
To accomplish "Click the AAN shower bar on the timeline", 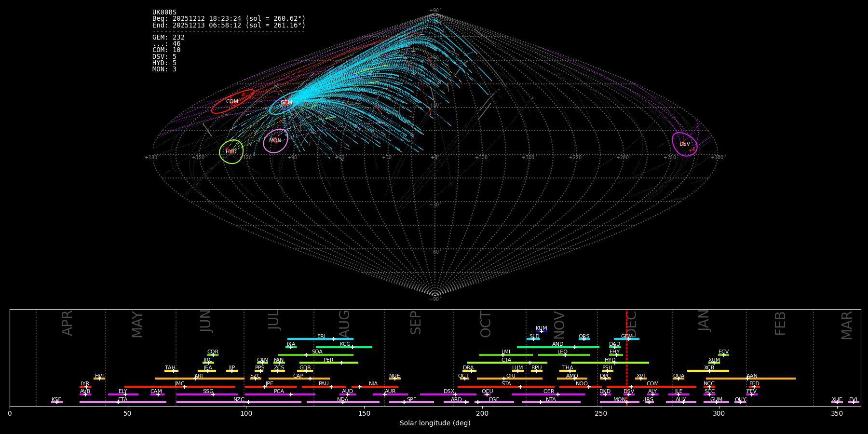I will tap(751, 379).
